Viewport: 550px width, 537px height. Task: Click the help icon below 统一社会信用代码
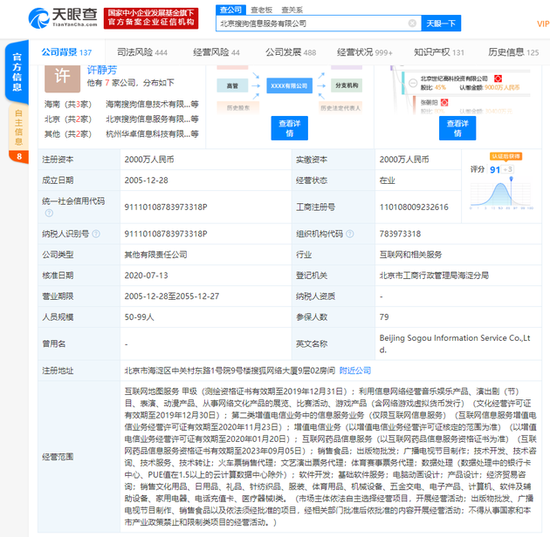49,213
